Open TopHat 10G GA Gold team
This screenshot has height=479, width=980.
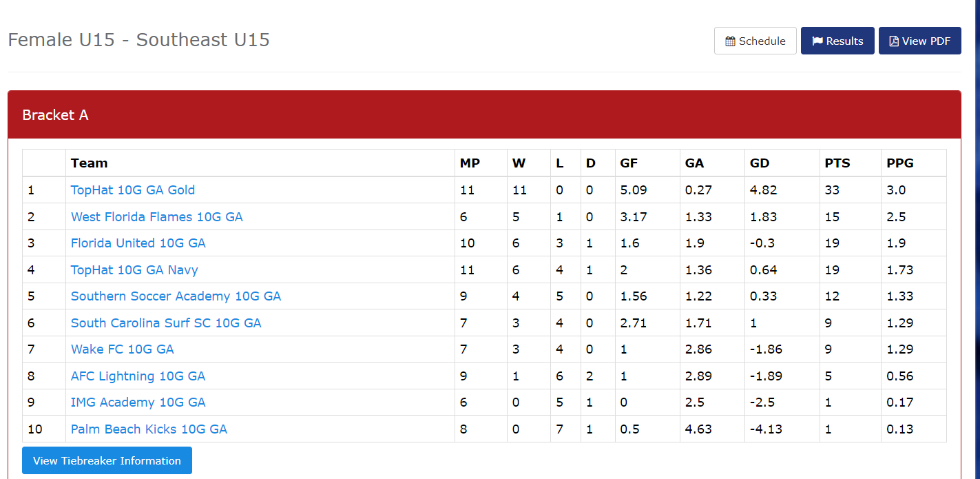(133, 190)
